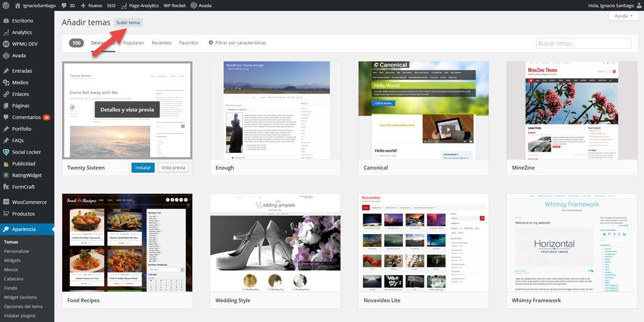
Task: Open WP Rocket in admin bar
Action: pyautogui.click(x=174, y=5)
